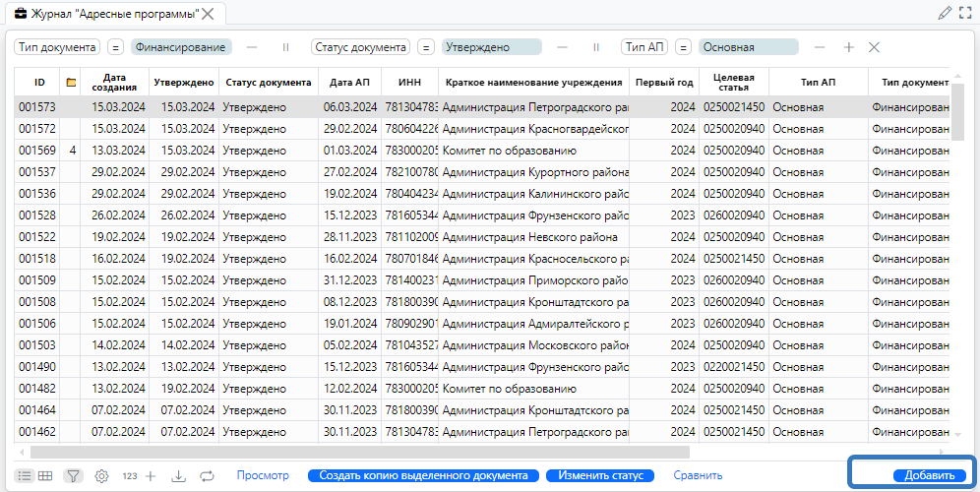Click the download export icon

coord(178,475)
